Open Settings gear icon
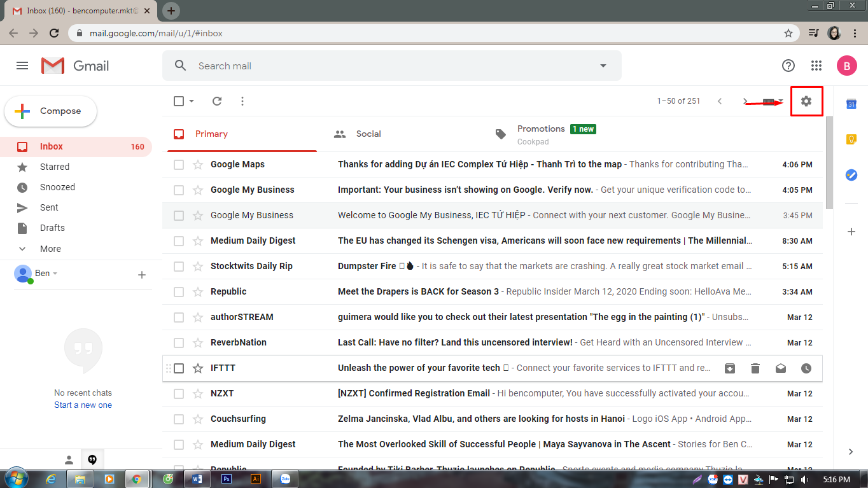 tap(806, 101)
